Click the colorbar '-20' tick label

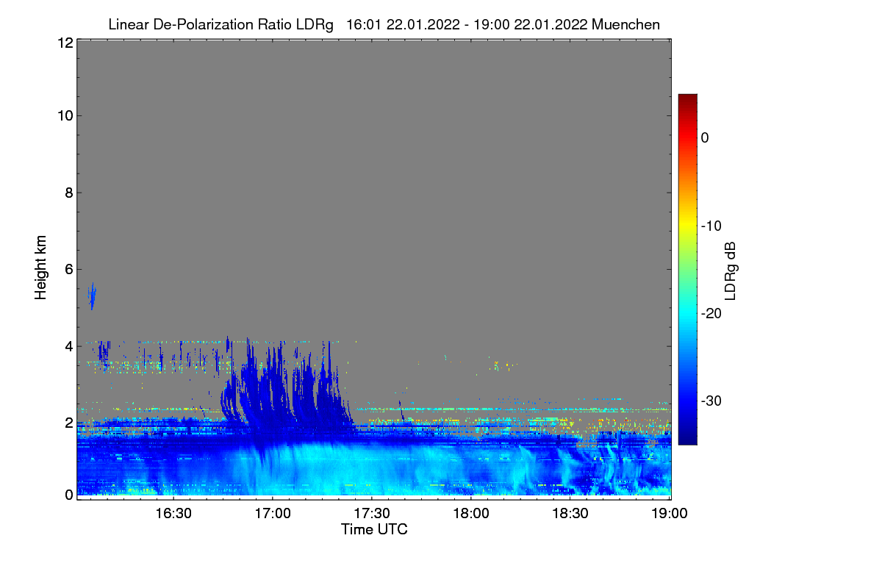[x=711, y=314]
